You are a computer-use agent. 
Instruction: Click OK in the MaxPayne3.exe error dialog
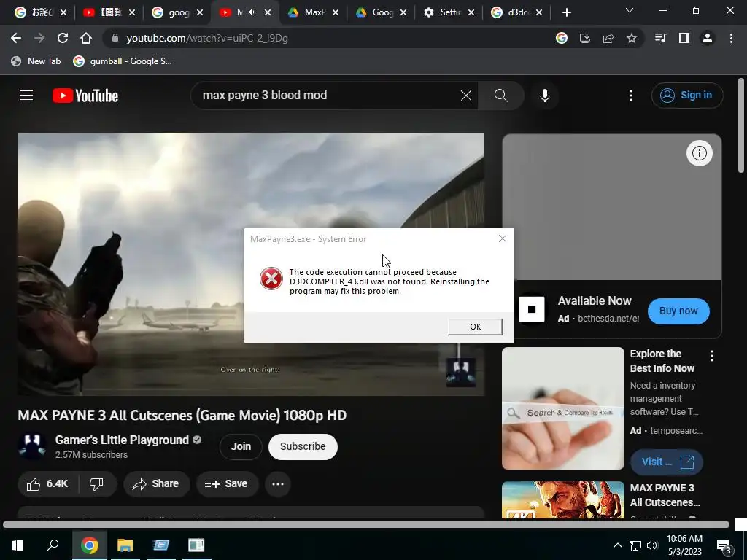click(x=475, y=327)
